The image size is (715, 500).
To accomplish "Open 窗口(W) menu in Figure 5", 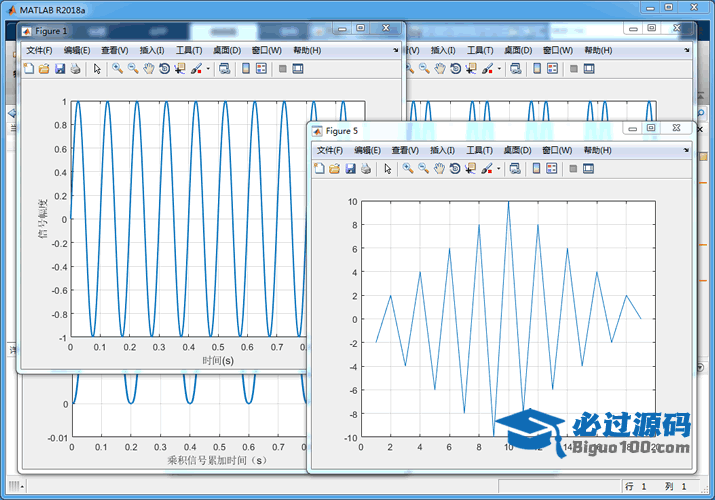I will point(557,150).
